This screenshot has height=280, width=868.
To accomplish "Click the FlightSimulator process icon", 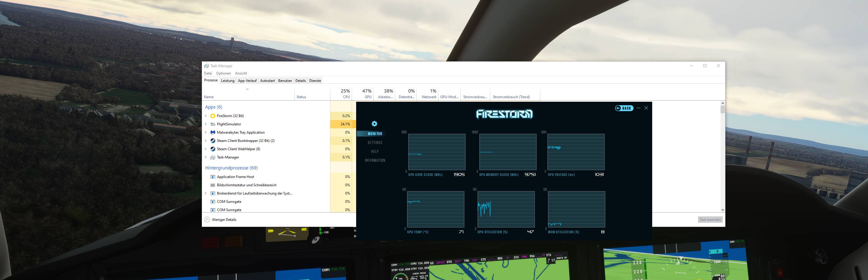I will 213,124.
